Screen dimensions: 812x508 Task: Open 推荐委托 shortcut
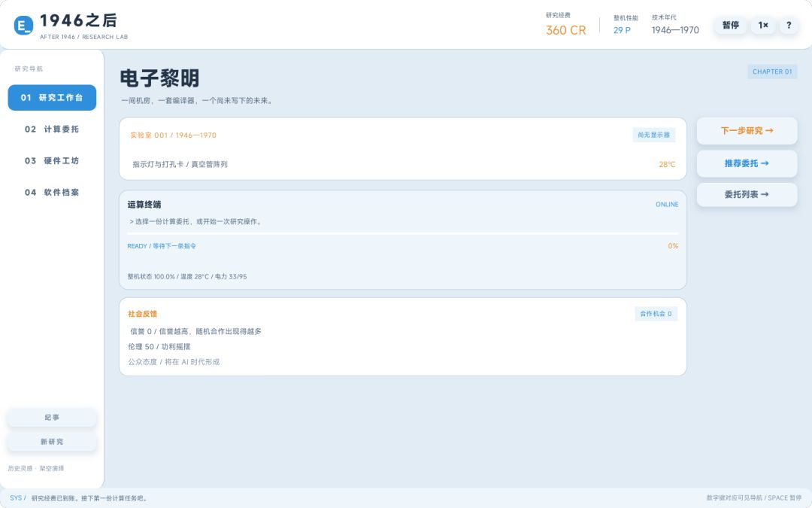(747, 163)
